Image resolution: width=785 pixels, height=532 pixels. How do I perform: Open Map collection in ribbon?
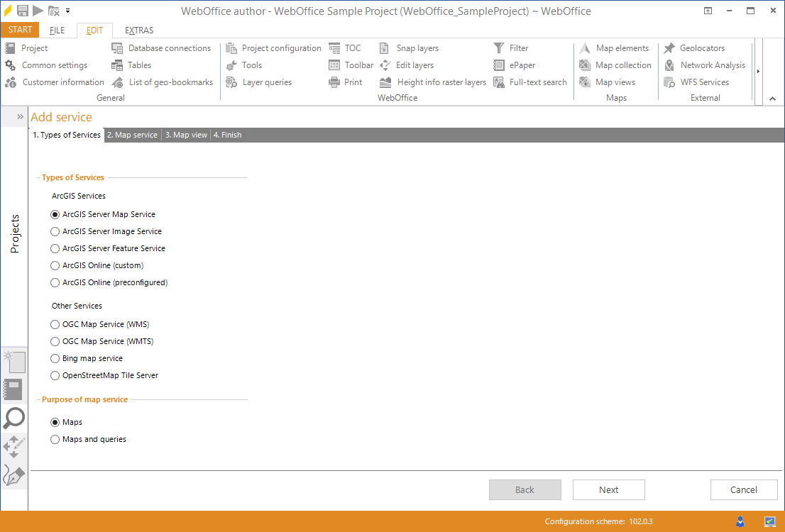pyautogui.click(x=622, y=65)
